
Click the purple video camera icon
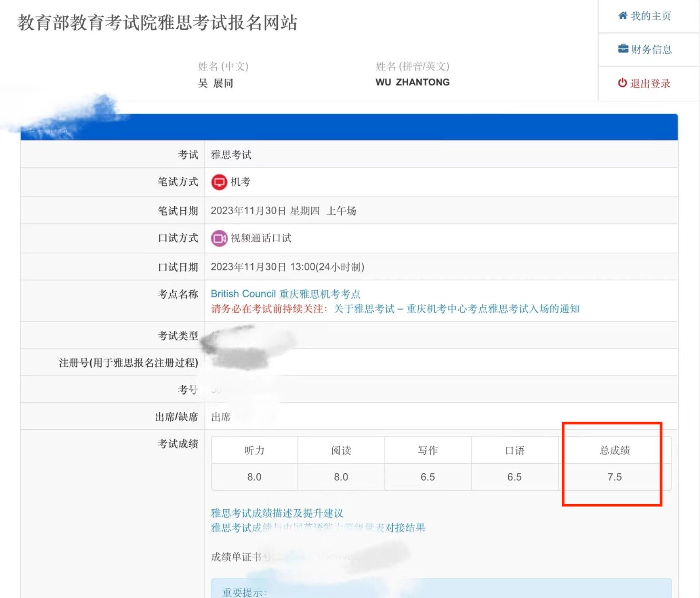click(x=219, y=238)
